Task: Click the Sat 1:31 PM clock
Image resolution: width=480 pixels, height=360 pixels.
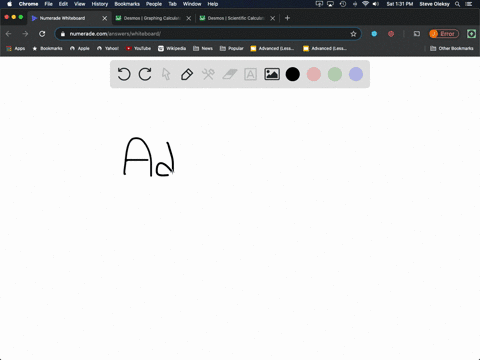Action: tap(400, 4)
